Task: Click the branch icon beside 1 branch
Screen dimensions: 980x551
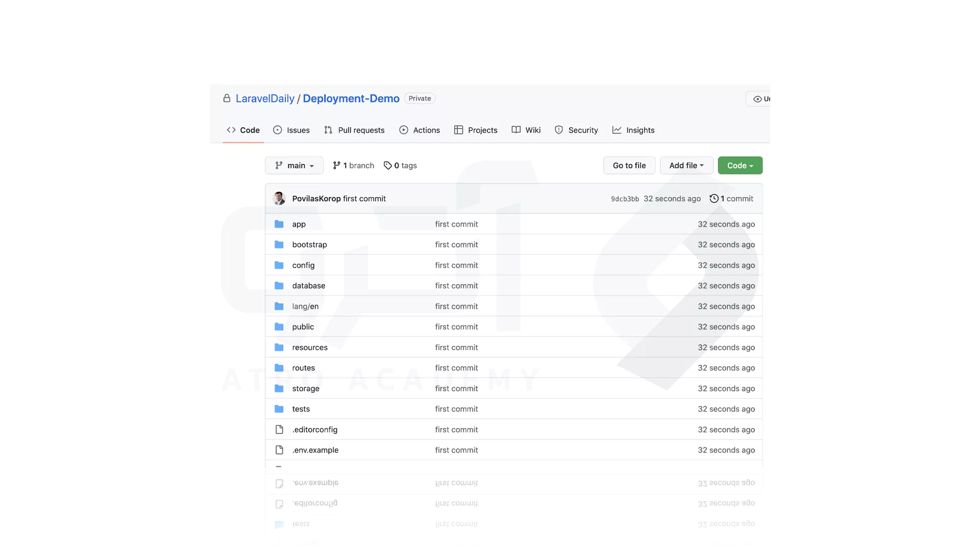Action: pos(336,165)
